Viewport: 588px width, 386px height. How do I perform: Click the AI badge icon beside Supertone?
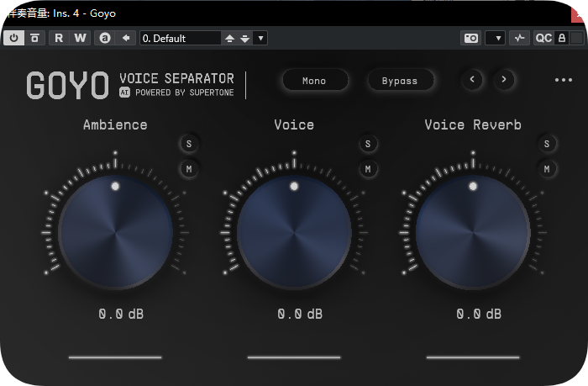[124, 93]
